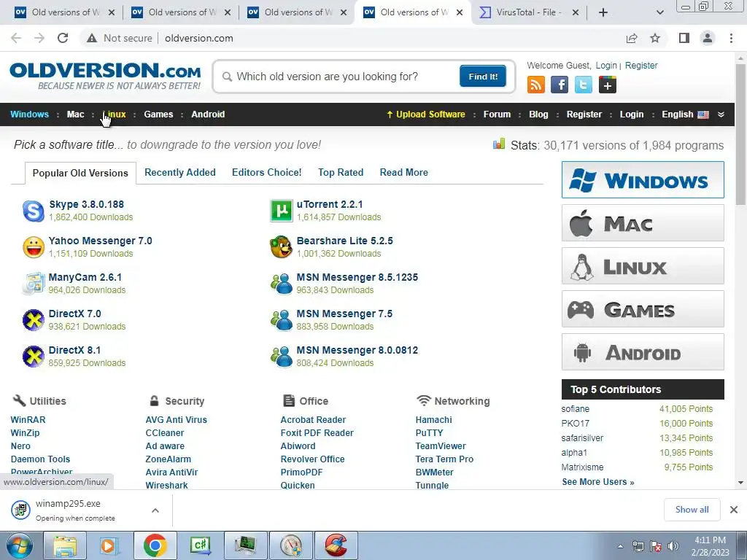
Task: Open the RSS feed icon
Action: click(536, 85)
